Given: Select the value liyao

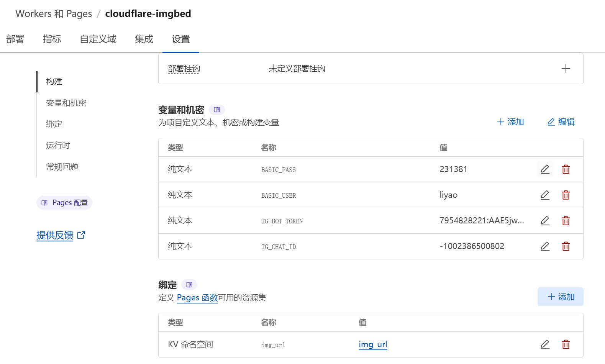Looking at the screenshot, I should [449, 195].
